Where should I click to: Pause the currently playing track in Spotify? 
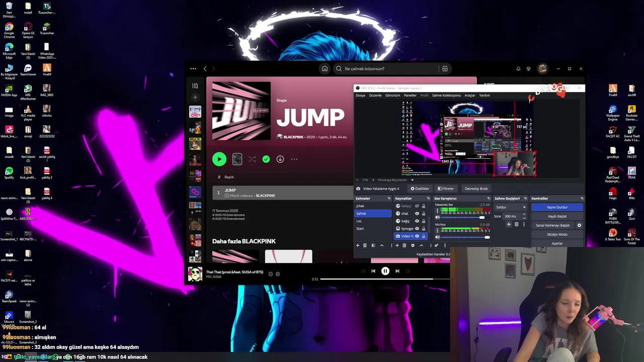point(385,271)
